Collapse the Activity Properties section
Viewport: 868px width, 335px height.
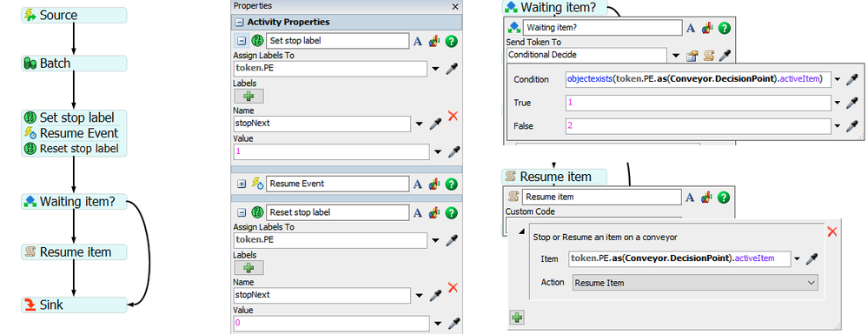click(239, 23)
